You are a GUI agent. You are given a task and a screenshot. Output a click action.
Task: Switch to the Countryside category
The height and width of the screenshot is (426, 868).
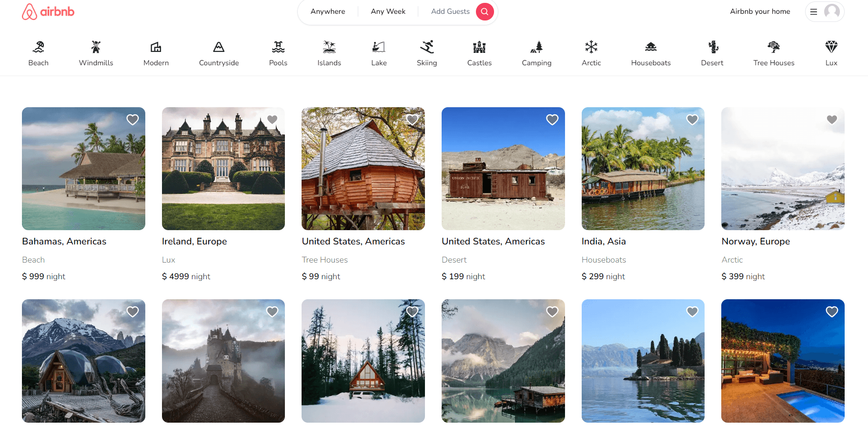[x=219, y=53]
